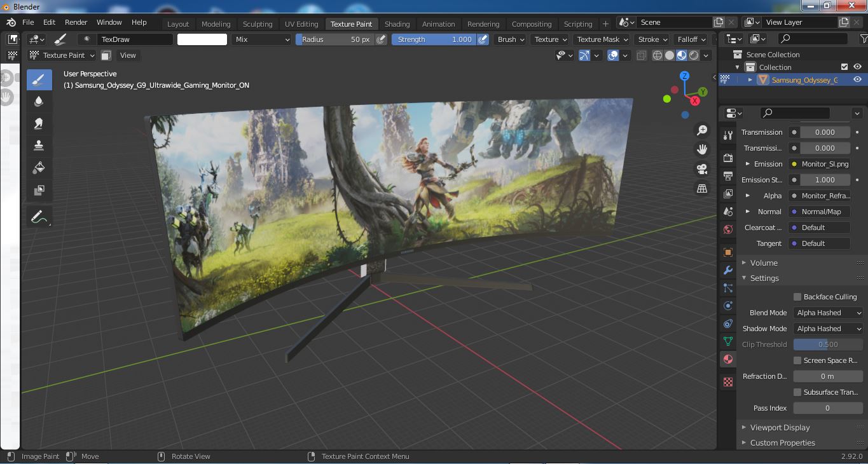Enable the Subsurface Translucency checkbox
This screenshot has width=868, height=464.
[797, 392]
